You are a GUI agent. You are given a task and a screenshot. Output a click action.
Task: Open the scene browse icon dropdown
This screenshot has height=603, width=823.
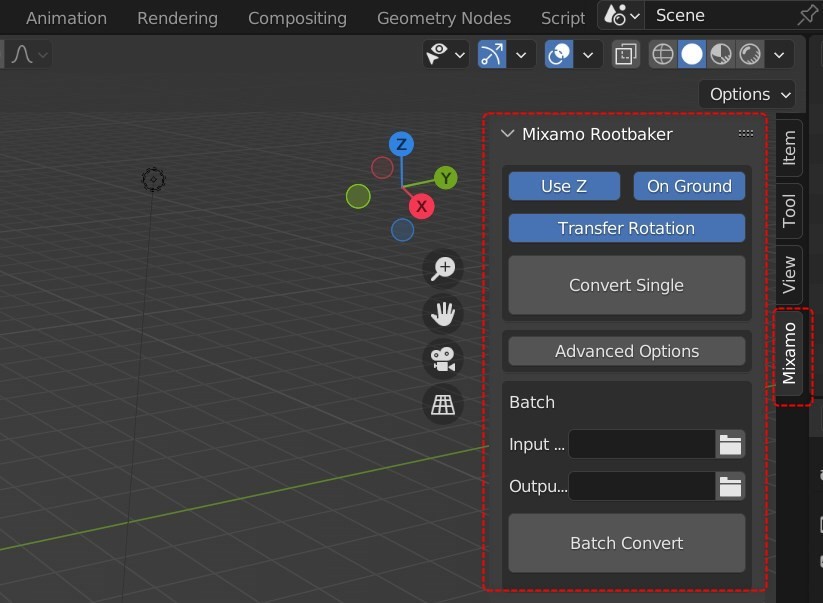[x=621, y=16]
